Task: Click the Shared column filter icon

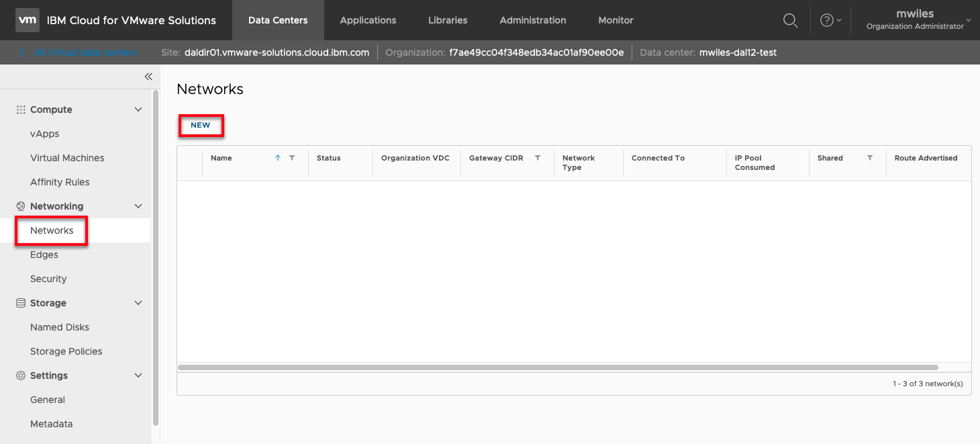Action: coord(870,158)
